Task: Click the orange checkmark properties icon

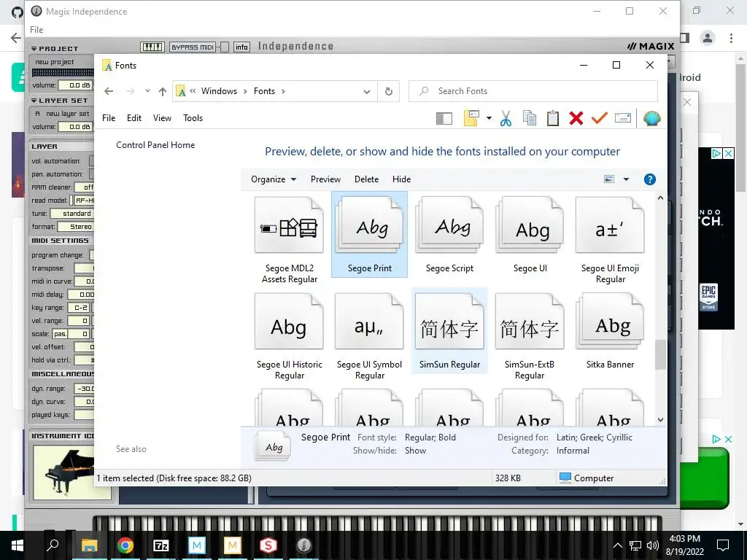Action: click(x=600, y=117)
